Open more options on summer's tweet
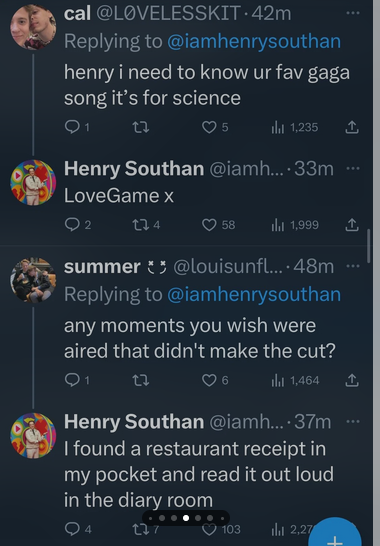This screenshot has width=380, height=546. 352,266
